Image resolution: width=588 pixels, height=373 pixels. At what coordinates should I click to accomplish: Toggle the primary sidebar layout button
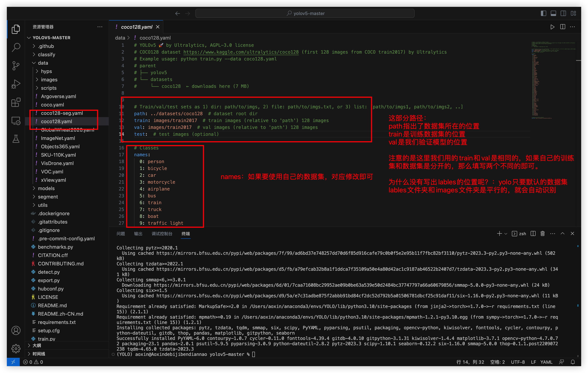(x=543, y=13)
